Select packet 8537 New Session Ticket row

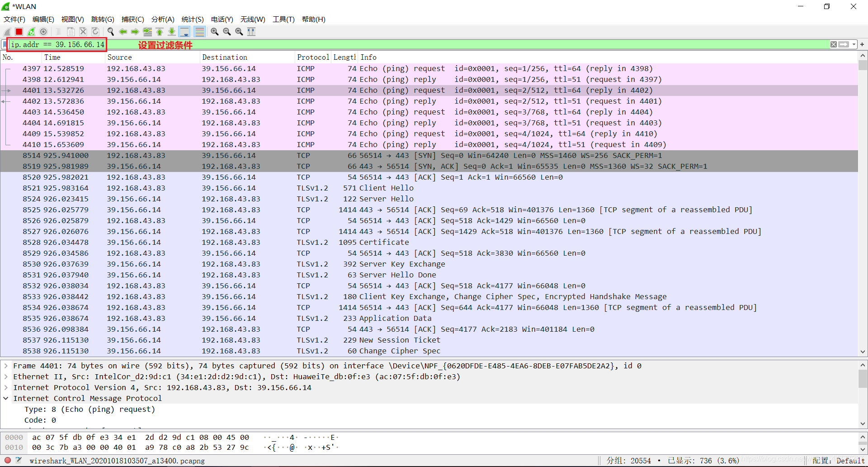click(x=429, y=340)
